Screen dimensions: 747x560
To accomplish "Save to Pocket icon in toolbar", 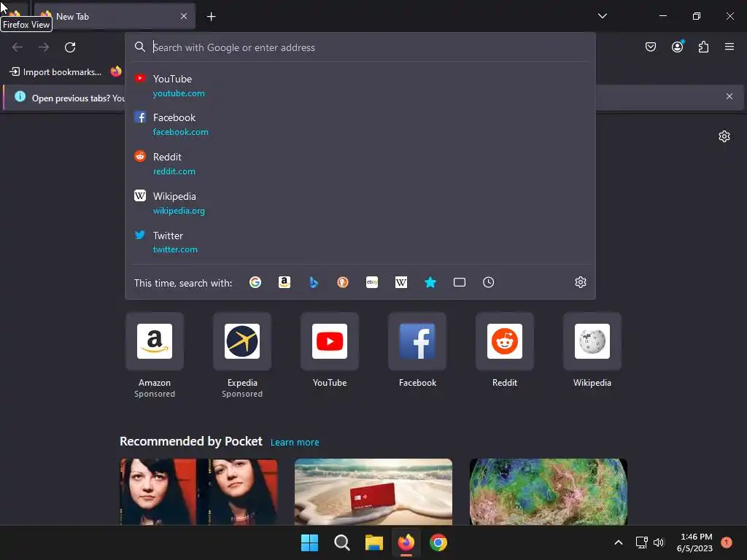I will point(650,47).
